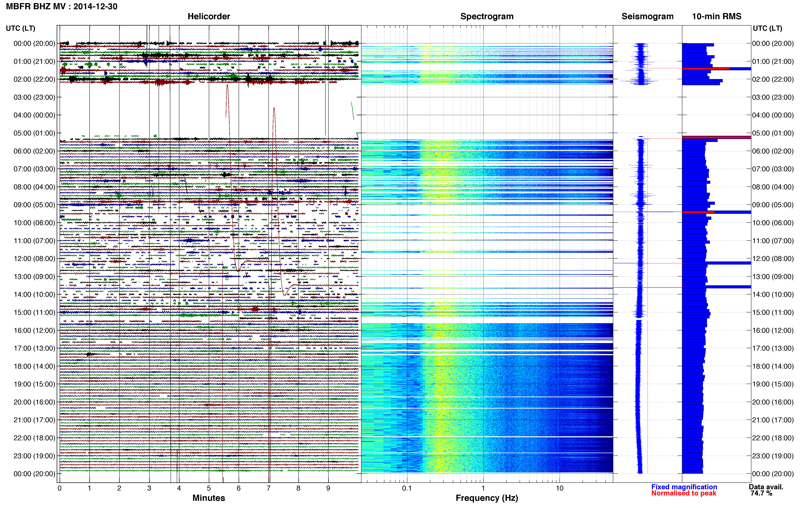Click the '0.1' frequency tick label
The image size is (812, 508).
[407, 488]
